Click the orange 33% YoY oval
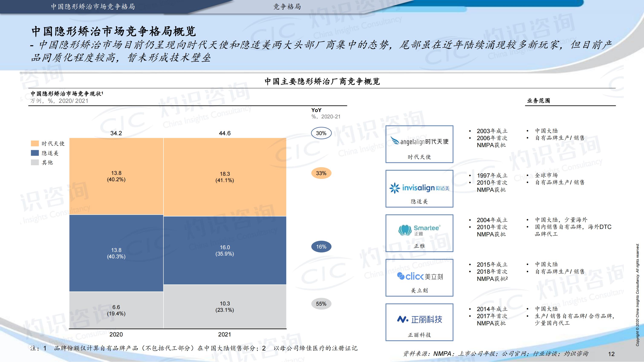 tap(321, 173)
